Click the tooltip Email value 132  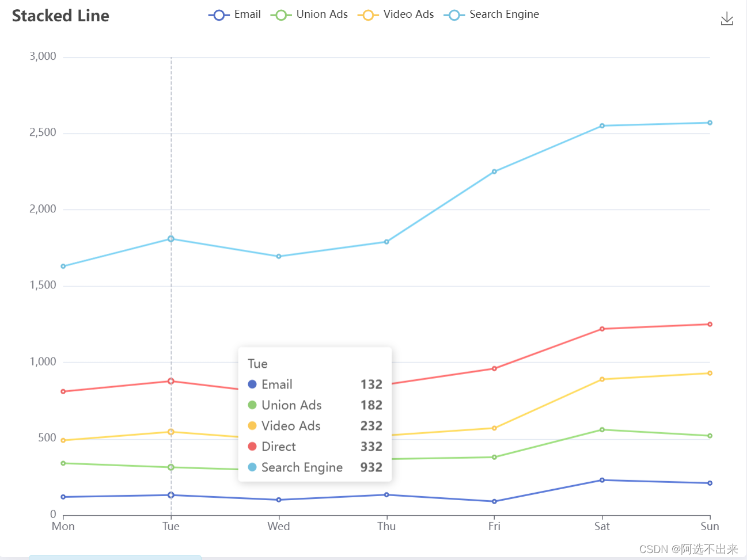point(371,384)
